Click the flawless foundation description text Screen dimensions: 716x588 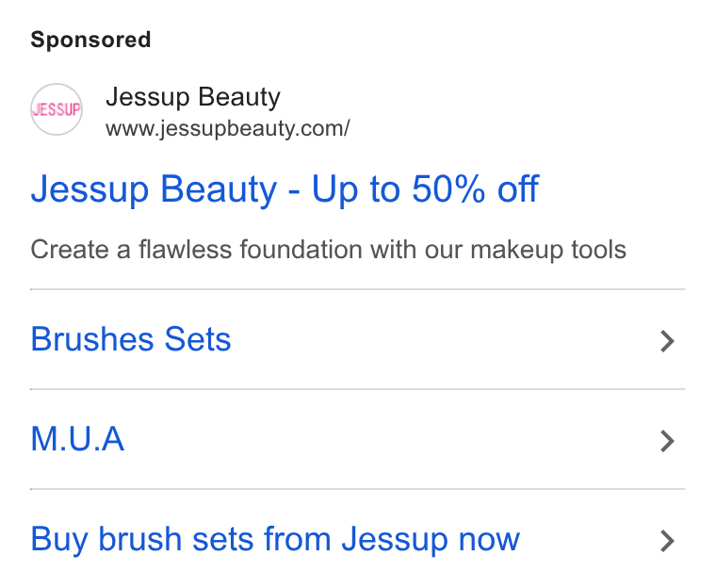328,250
